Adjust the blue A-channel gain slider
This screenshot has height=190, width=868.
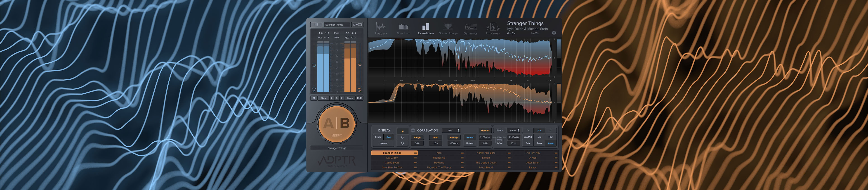(314, 65)
